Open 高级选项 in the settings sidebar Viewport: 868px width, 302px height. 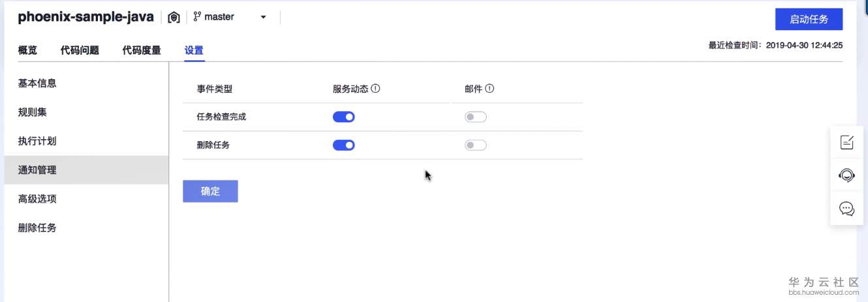click(x=37, y=199)
